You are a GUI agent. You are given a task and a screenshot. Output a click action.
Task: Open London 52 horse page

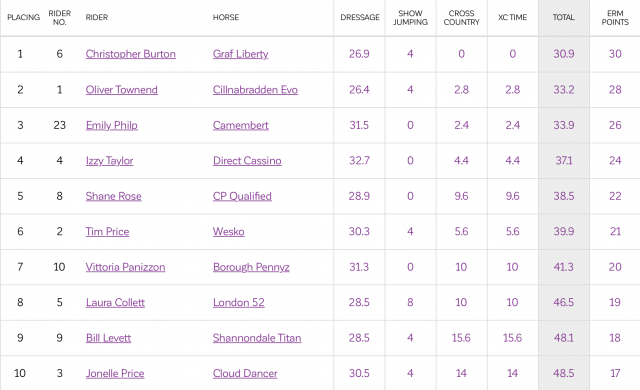tap(238, 303)
